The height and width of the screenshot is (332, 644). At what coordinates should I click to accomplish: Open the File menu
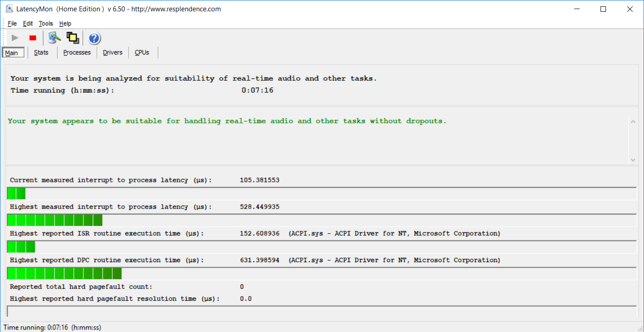pos(12,24)
